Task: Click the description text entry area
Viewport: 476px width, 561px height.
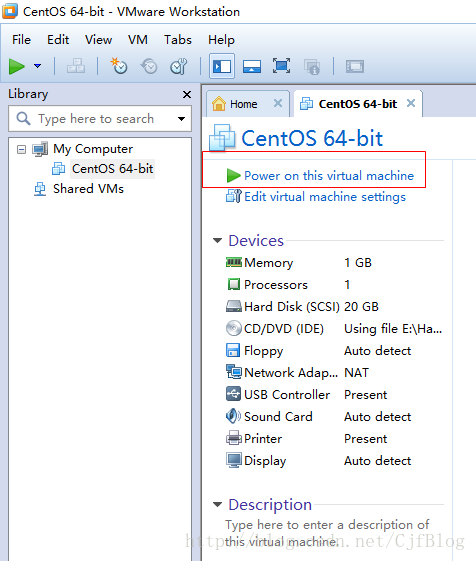Action: pyautogui.click(x=327, y=533)
